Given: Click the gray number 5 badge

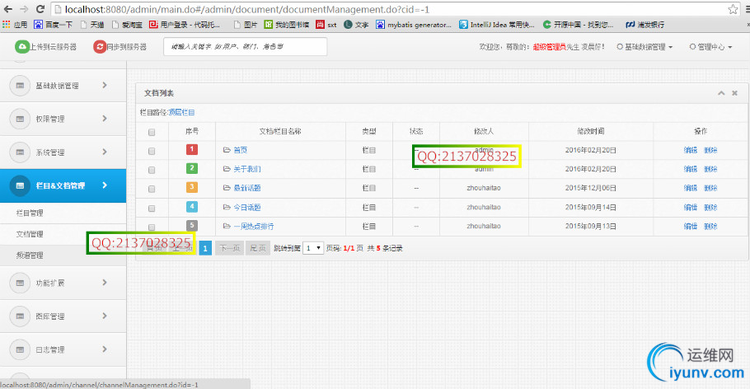Looking at the screenshot, I should pyautogui.click(x=192, y=225).
